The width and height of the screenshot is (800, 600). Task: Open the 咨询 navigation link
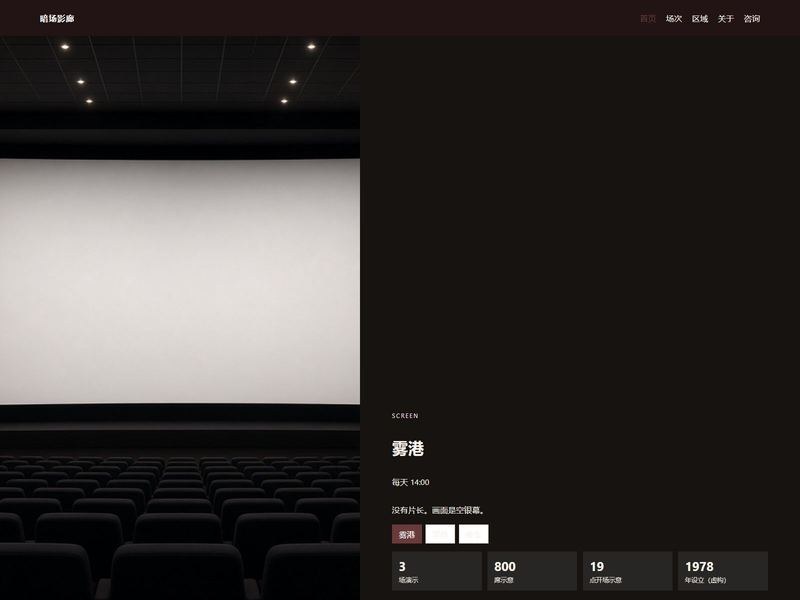point(752,19)
